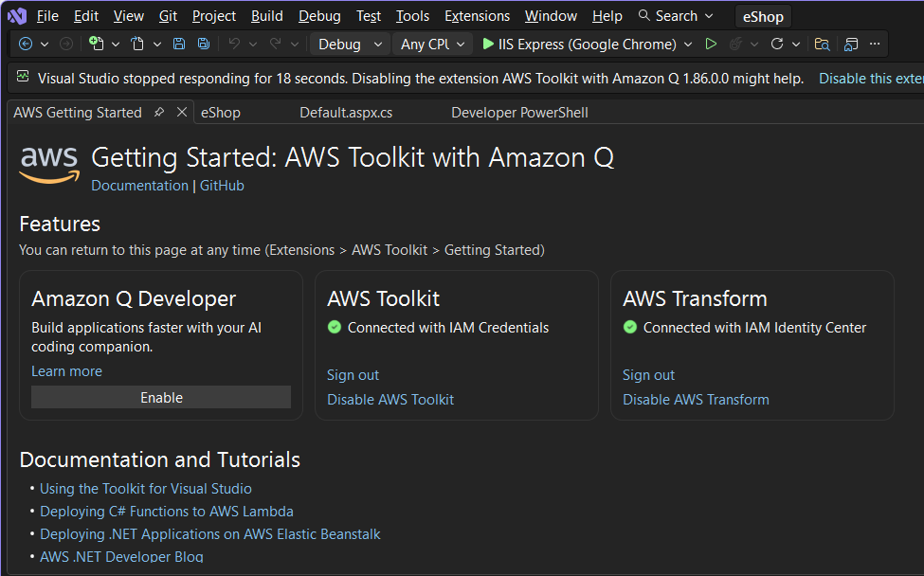Unpin the AWS Getting Started tab
Viewport: 924px width, 576px height.
[160, 112]
